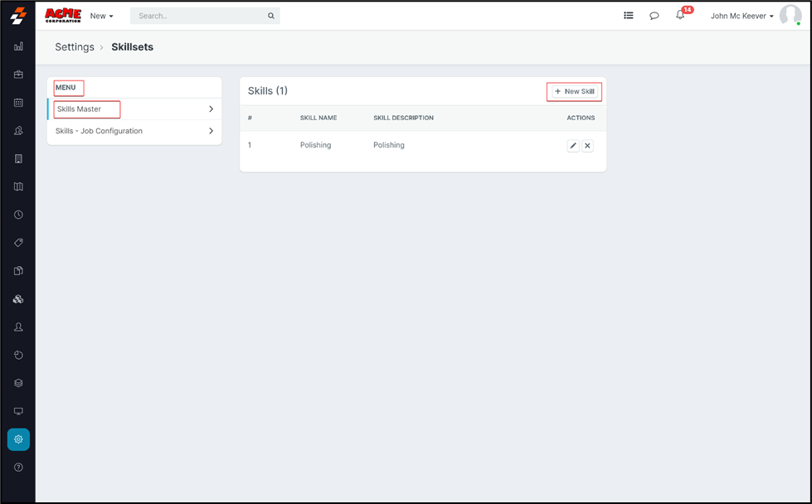This screenshot has width=812, height=504.
Task: Edit the Polishing skill with the pencil icon
Action: tap(573, 146)
